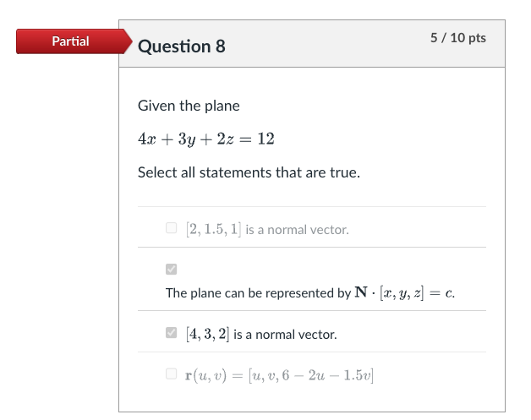Click the number 12 in the plane equation

pyautogui.click(x=265, y=139)
